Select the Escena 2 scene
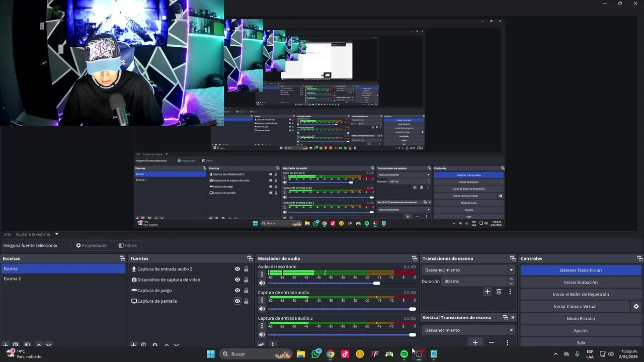This screenshot has width=644, height=362. point(63,279)
